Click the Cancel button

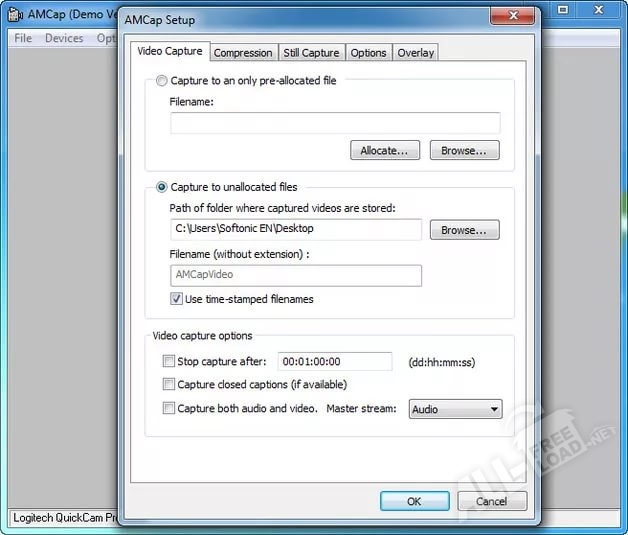[x=491, y=501]
